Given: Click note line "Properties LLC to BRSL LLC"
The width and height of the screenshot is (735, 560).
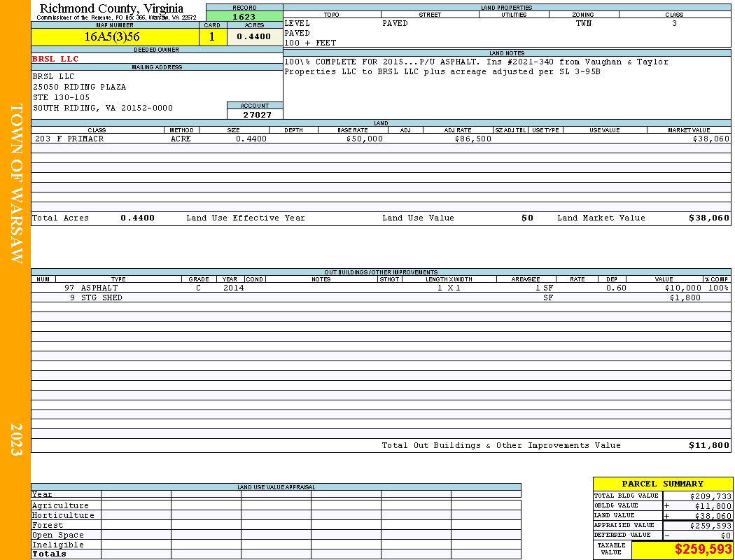Looking at the screenshot, I should click(x=442, y=71).
